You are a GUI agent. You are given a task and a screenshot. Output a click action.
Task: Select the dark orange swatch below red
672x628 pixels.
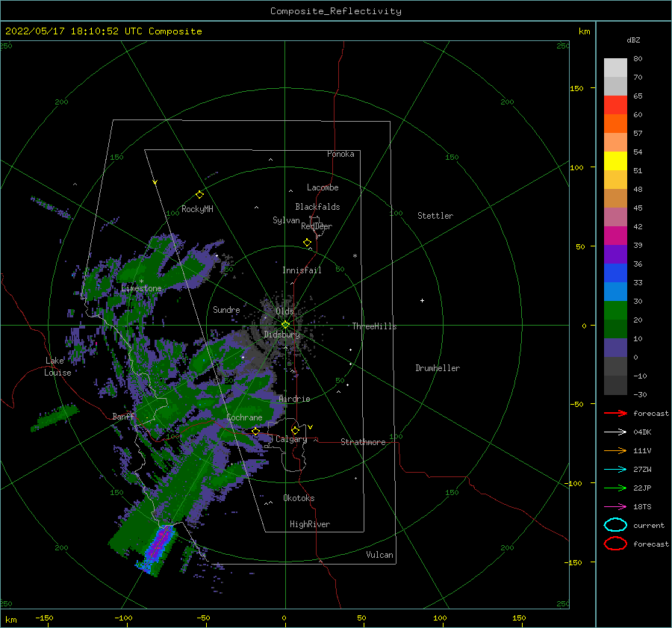click(615, 123)
